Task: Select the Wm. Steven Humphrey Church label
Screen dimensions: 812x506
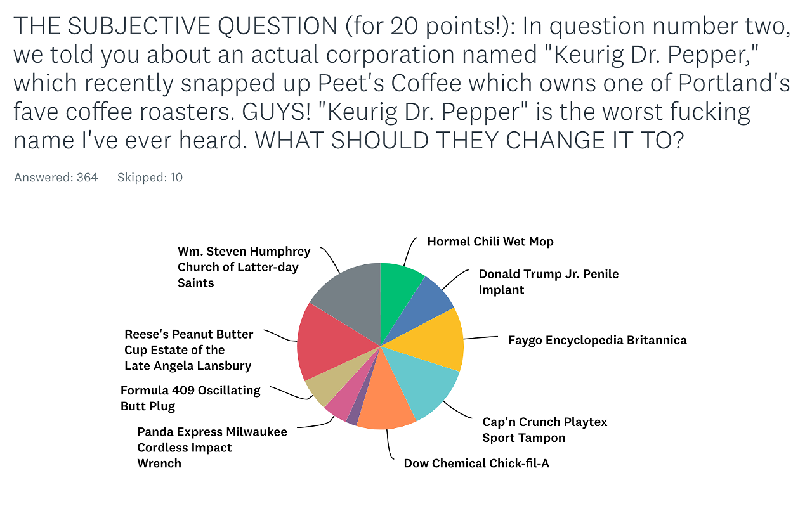Action: click(244, 267)
